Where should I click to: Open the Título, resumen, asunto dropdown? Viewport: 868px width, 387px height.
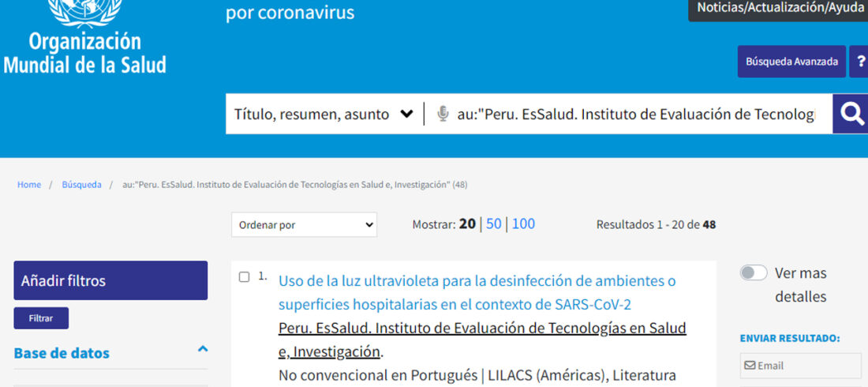(324, 115)
